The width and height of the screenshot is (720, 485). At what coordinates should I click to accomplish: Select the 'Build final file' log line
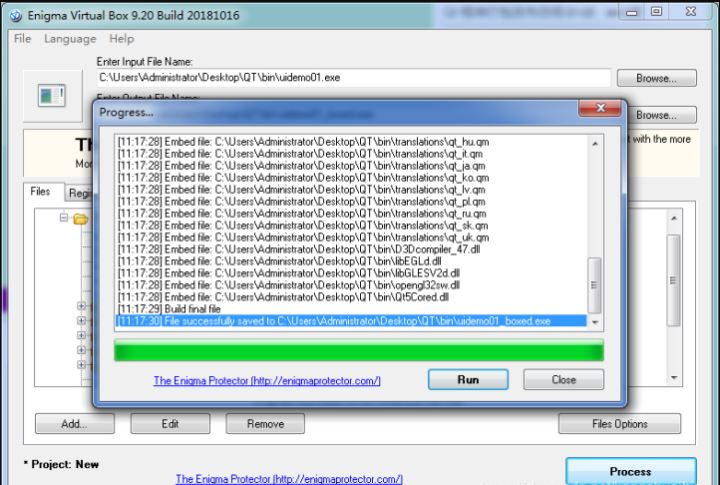(x=351, y=309)
